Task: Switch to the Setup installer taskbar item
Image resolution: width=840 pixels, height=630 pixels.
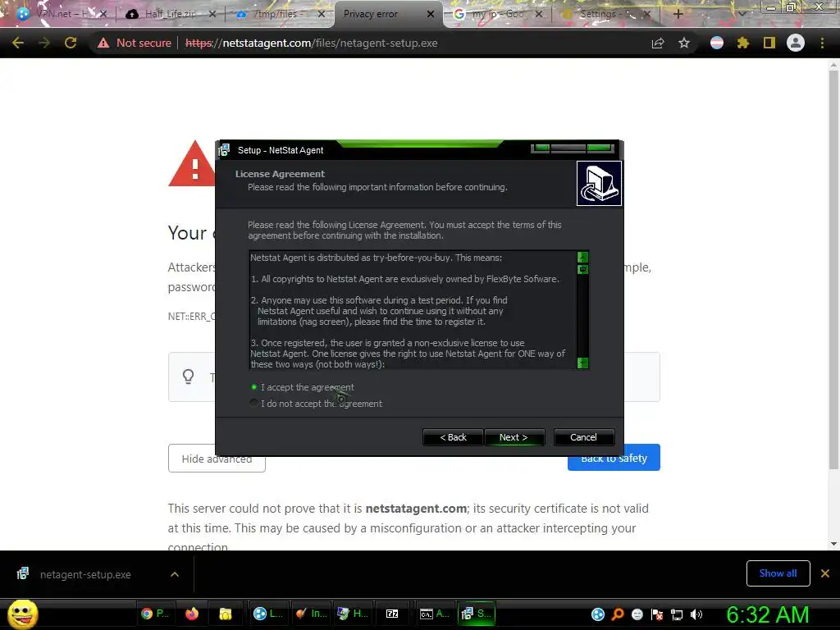Action: tap(477, 614)
